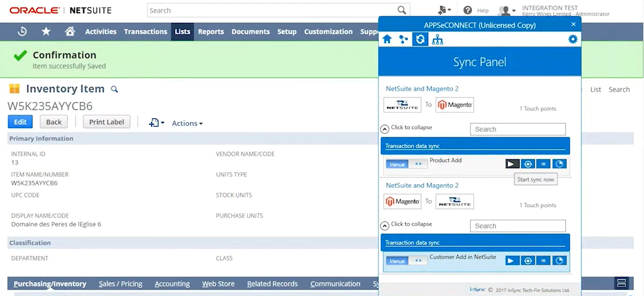Open the List link
The image size is (644, 296).
(595, 89)
